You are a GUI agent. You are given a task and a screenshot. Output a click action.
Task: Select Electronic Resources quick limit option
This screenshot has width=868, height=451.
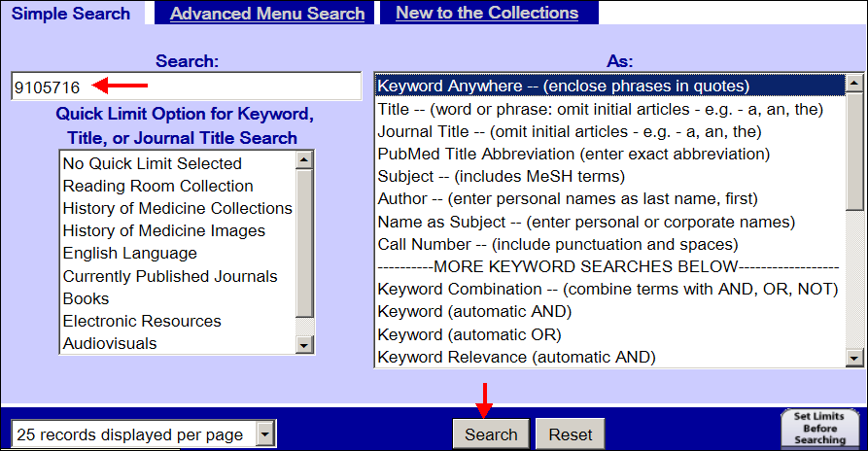[142, 321]
